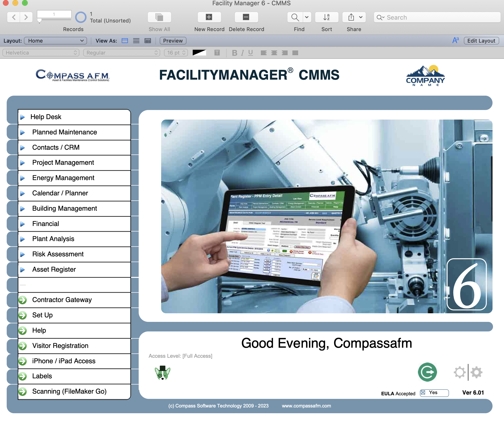Open the Helvetica font family dropdown

point(41,53)
